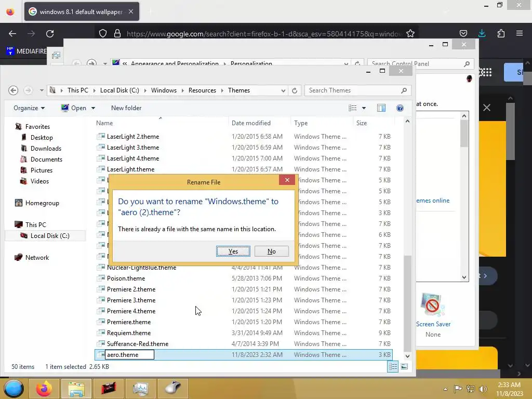532x399 pixels.
Task: Select LaserLight 4.theme file
Action: click(x=133, y=158)
